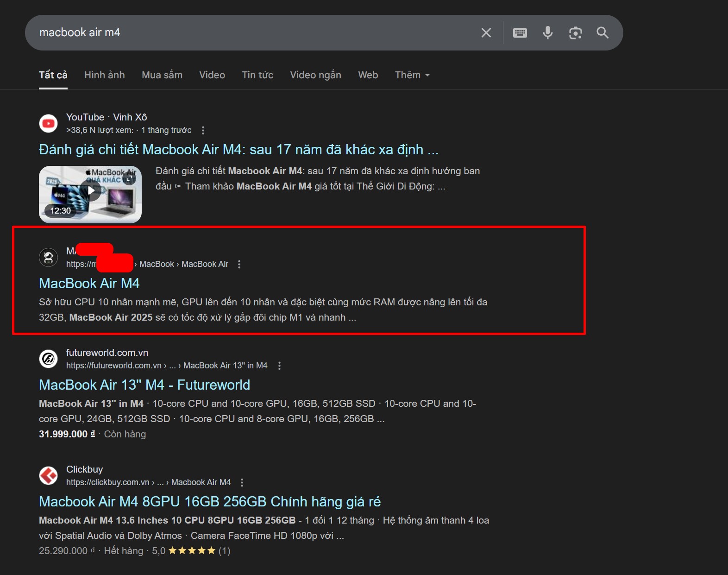Viewport: 728px width, 575px height.
Task: Open more options for futureworld result
Action: 279,366
